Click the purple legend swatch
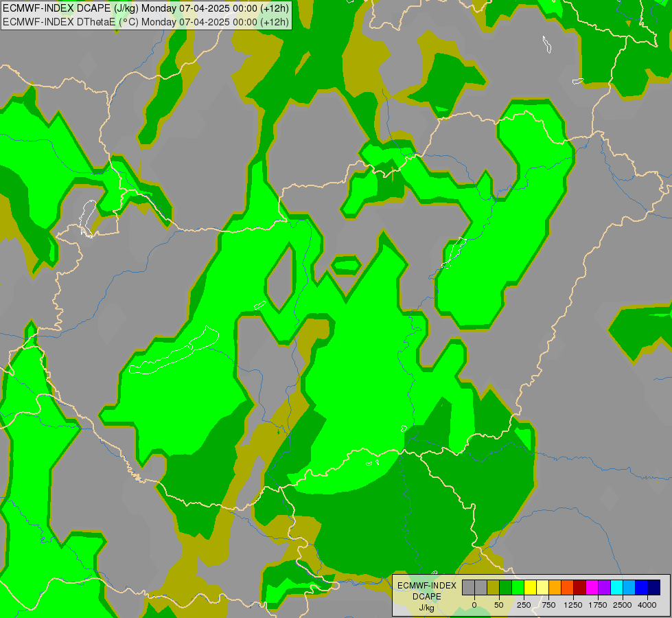The width and height of the screenshot is (672, 618). tap(605, 588)
